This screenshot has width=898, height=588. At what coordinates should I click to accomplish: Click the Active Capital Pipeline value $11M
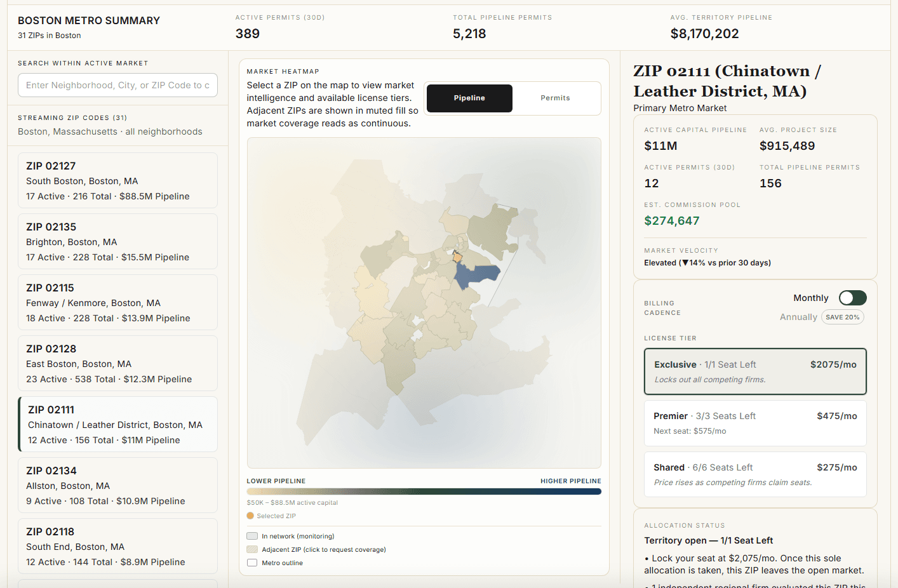660,146
